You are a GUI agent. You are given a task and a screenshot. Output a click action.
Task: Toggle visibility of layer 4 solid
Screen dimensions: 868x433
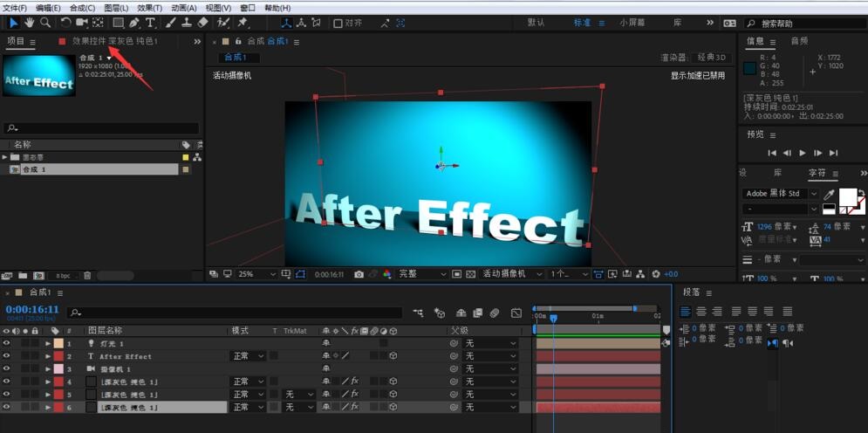click(6, 381)
